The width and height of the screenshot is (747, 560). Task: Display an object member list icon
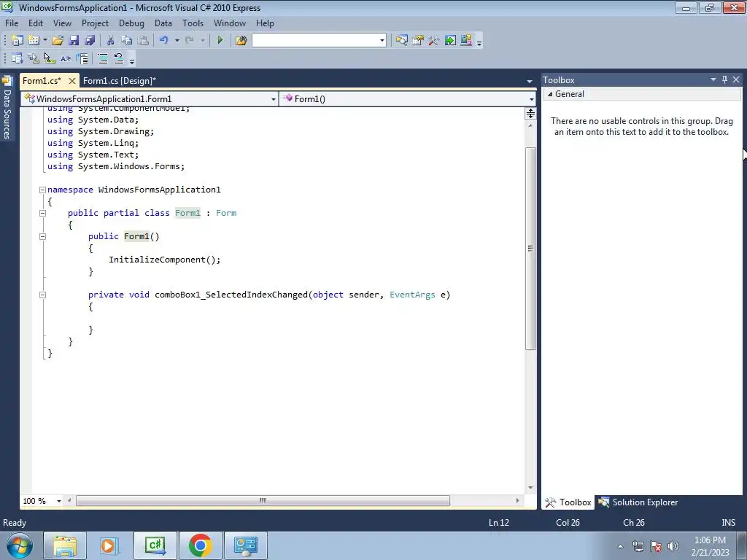click(18, 58)
